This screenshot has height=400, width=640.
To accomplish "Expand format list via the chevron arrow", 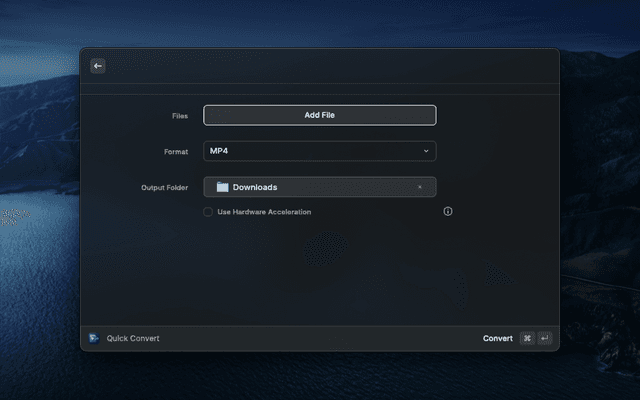I will click(426, 151).
